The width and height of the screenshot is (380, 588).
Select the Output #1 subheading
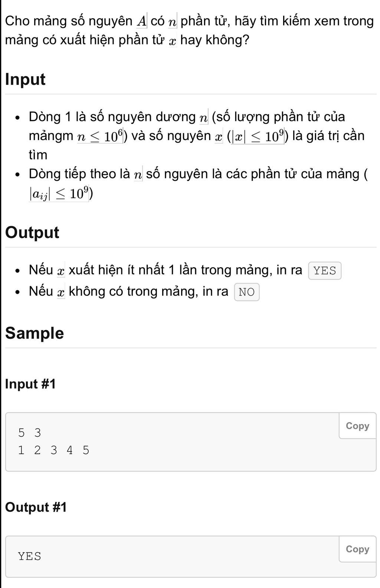click(x=36, y=507)
